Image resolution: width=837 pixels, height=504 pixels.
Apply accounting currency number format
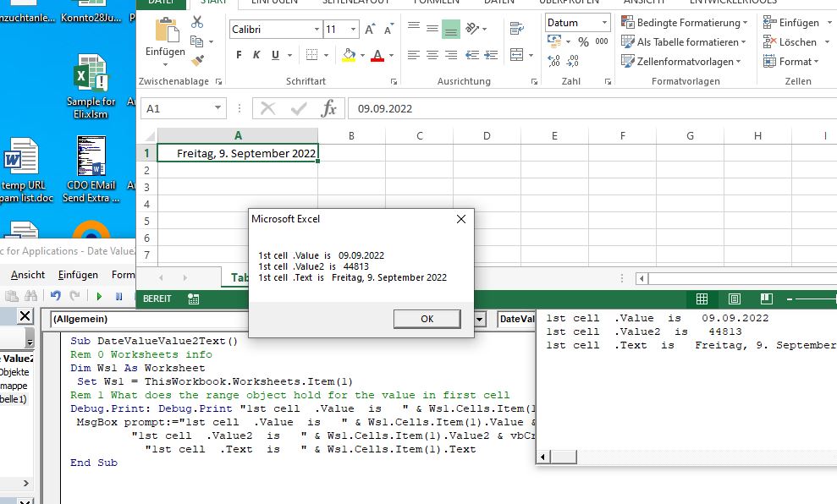(554, 41)
